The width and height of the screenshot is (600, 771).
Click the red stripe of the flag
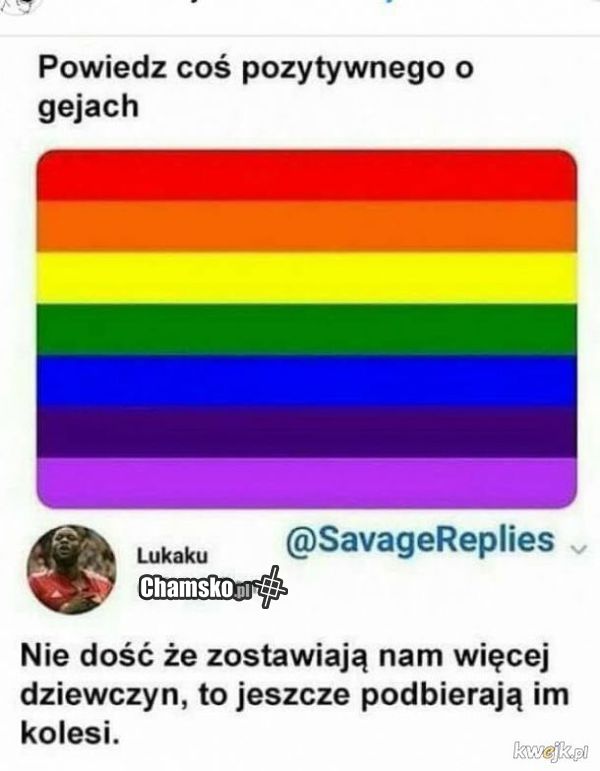coord(307,176)
